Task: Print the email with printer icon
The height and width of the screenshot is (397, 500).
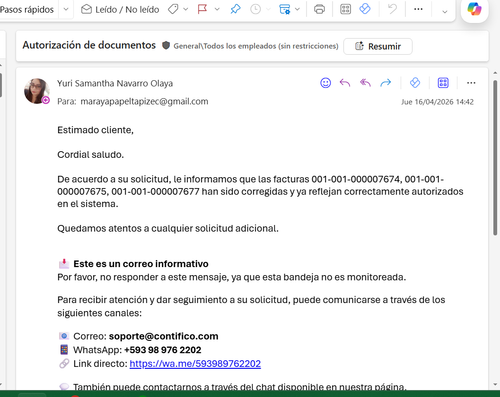Action: [x=319, y=9]
